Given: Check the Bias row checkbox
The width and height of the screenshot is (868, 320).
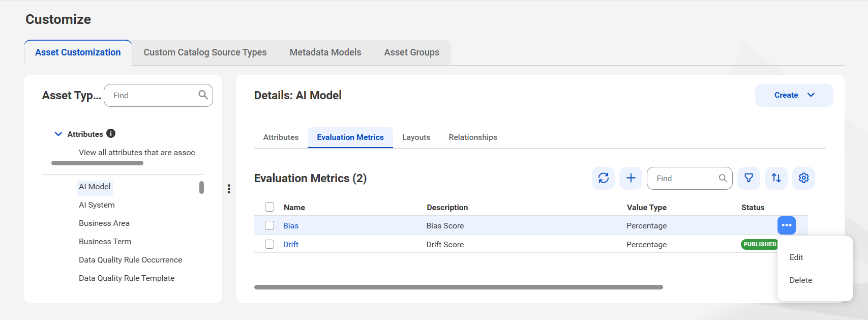Looking at the screenshot, I should point(270,225).
